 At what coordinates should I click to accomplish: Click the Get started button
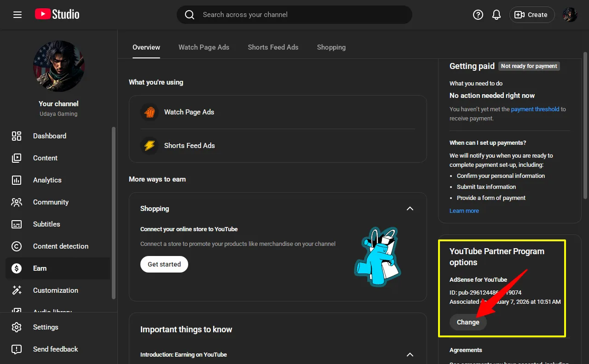click(x=164, y=264)
